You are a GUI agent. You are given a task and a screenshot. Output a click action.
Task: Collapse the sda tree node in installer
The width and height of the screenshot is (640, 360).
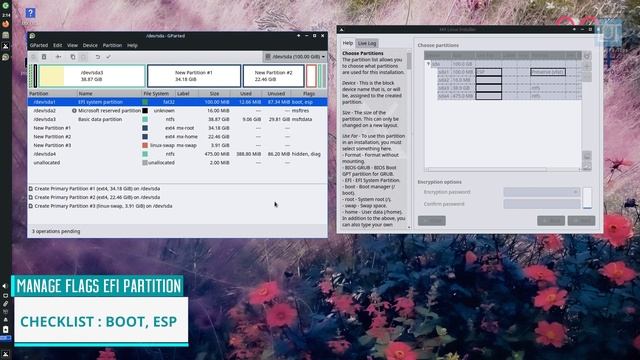pos(428,64)
